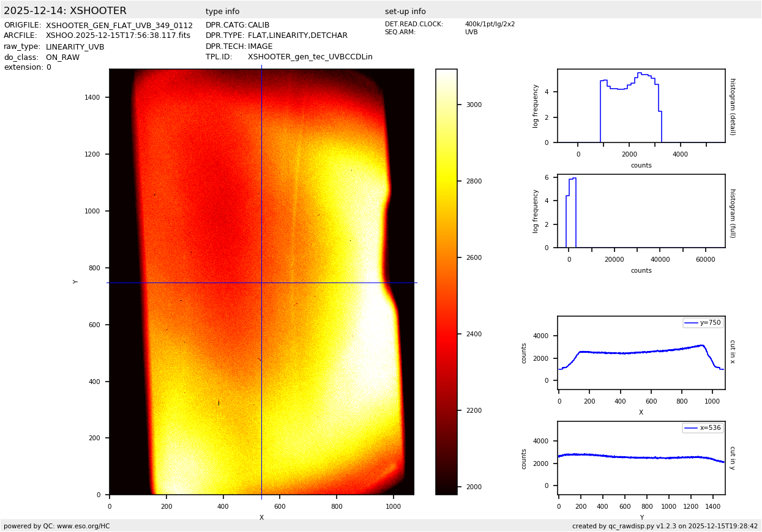Select the histogram (detail) plot
The width and height of the screenshot is (762, 532).
641,106
